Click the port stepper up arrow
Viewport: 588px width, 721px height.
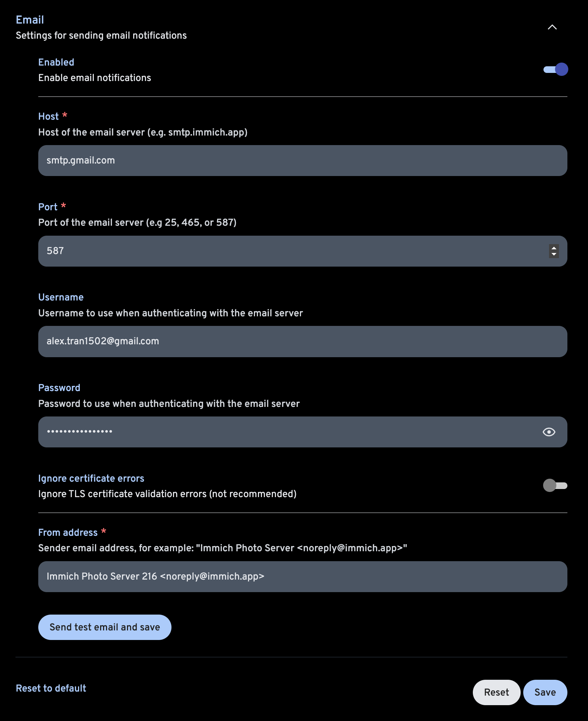click(553, 248)
